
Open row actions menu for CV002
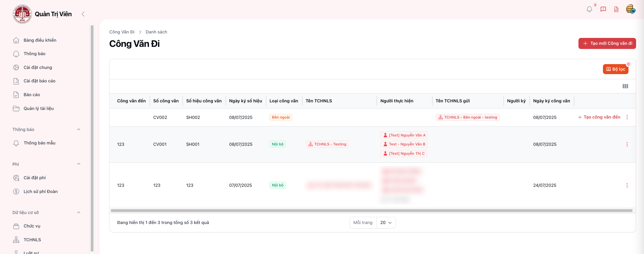(x=627, y=117)
